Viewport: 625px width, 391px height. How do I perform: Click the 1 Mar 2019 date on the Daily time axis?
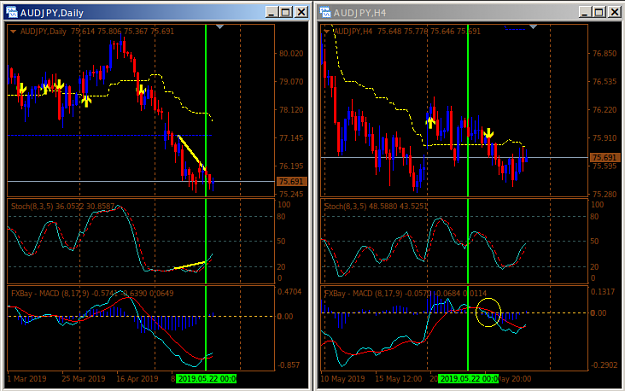pos(27,379)
